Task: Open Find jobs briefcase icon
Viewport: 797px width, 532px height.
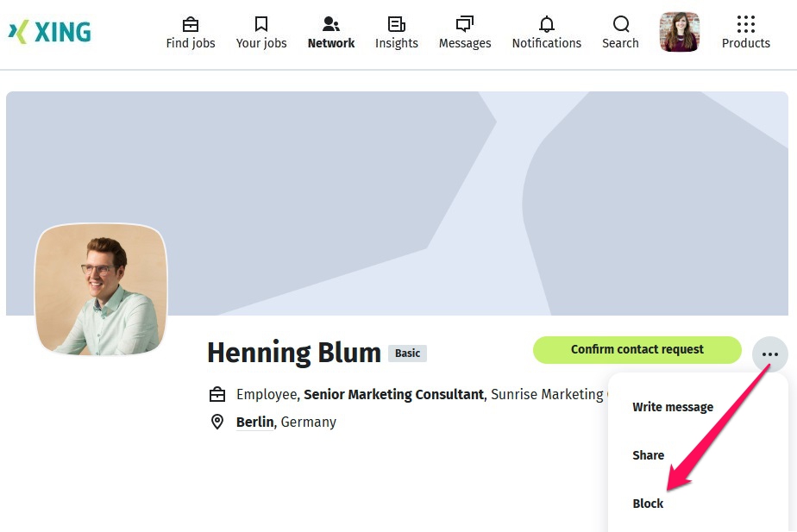Action: pos(191,24)
